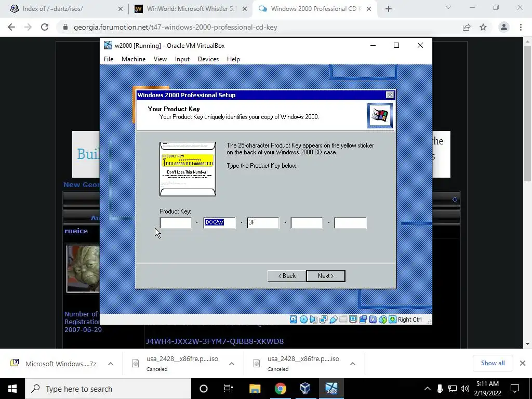The height and width of the screenshot is (399, 532).
Task: Expand options for Microsoft Windows 7z download
Action: click(111, 364)
